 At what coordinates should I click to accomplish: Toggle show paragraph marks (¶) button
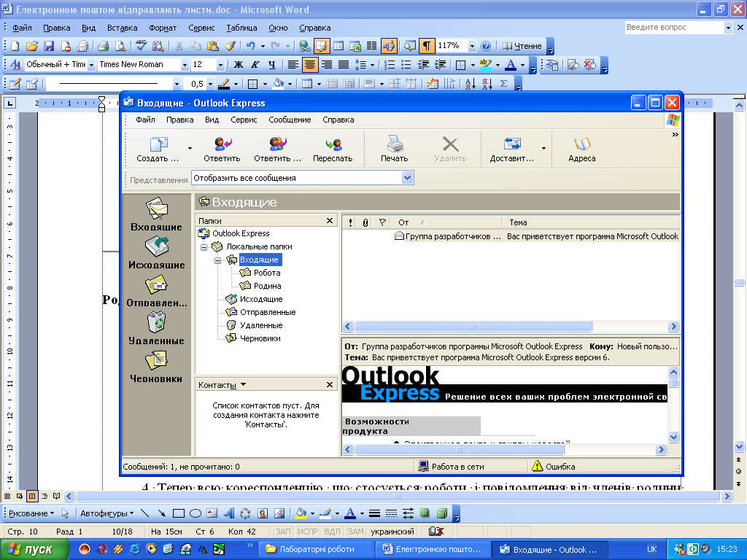426,46
